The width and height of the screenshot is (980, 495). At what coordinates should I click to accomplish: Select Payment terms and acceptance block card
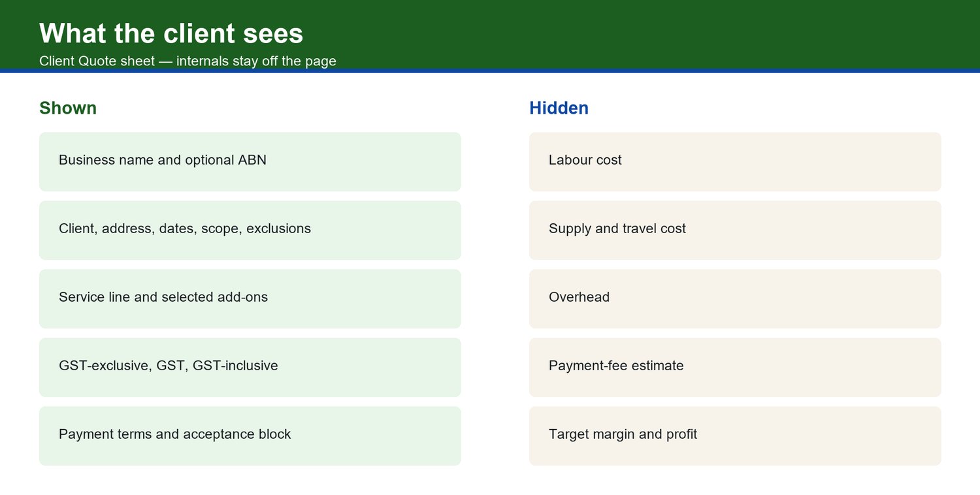(250, 436)
